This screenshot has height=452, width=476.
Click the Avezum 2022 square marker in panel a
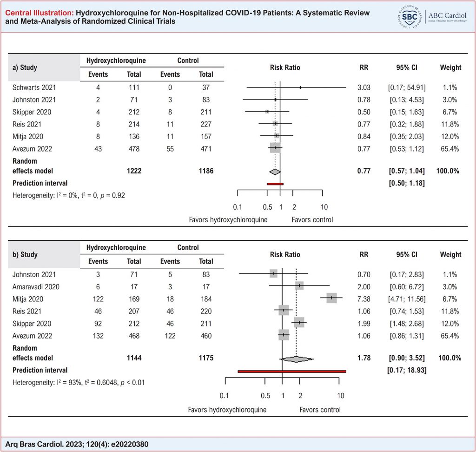tap(275, 148)
